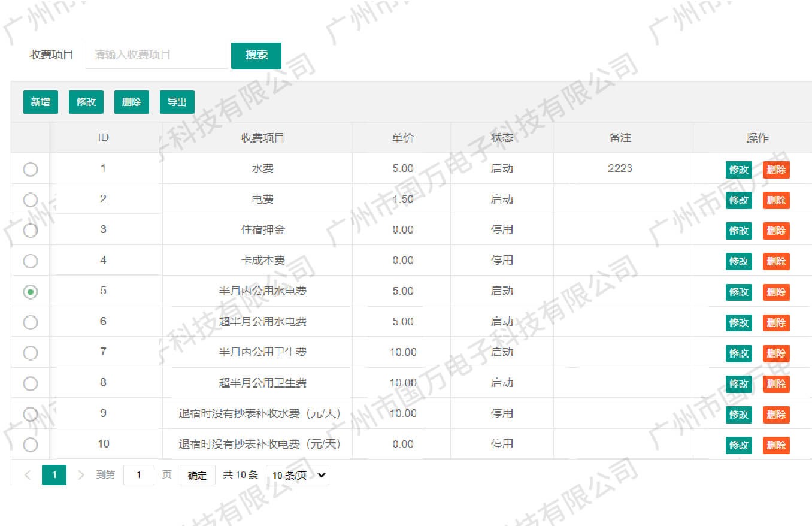
Task: Click the toolbar 修改 button
Action: (86, 102)
